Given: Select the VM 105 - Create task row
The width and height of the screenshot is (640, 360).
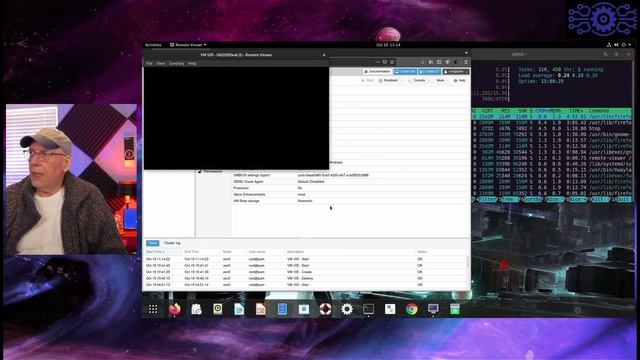Looking at the screenshot, I should coord(305,272).
